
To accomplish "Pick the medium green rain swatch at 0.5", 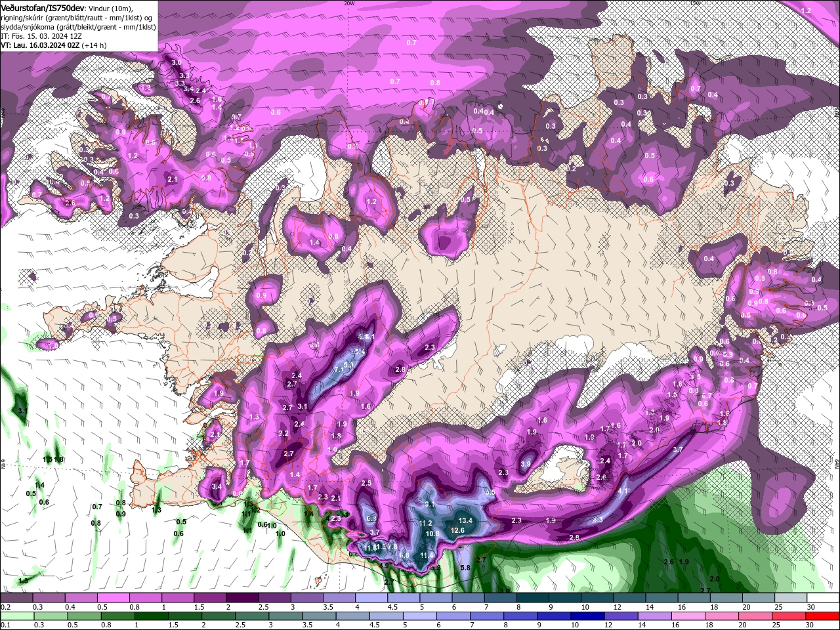I will pyautogui.click(x=83, y=616).
